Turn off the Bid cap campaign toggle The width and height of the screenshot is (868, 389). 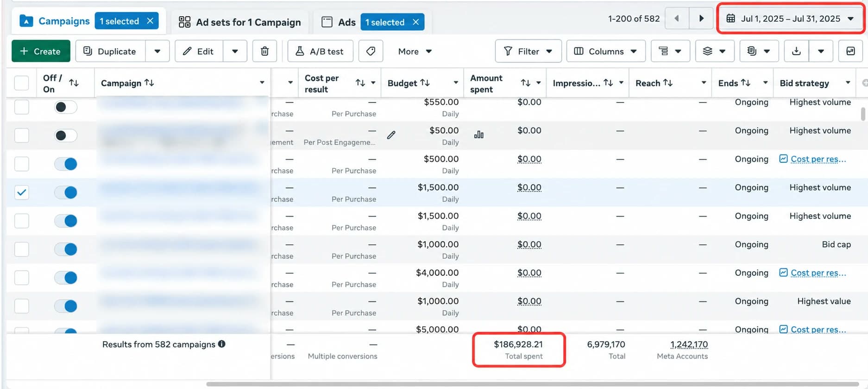pyautogui.click(x=65, y=249)
